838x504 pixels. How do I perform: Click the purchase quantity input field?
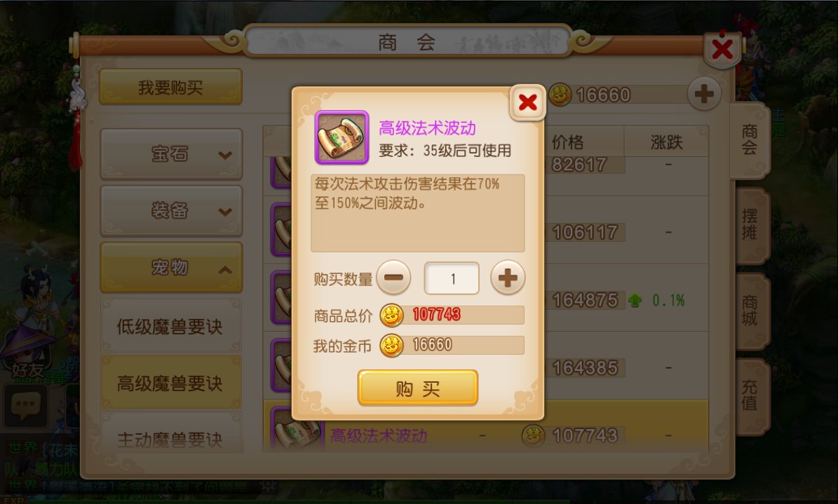point(452,278)
